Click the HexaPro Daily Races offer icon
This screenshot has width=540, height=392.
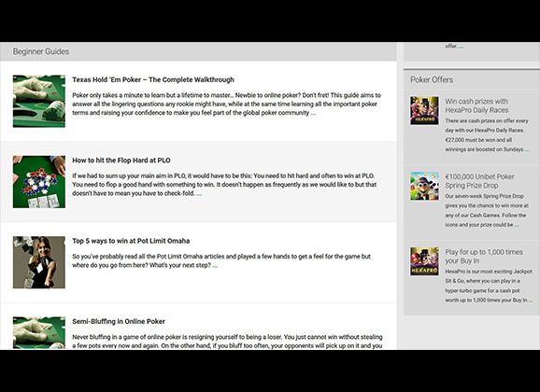[424, 110]
